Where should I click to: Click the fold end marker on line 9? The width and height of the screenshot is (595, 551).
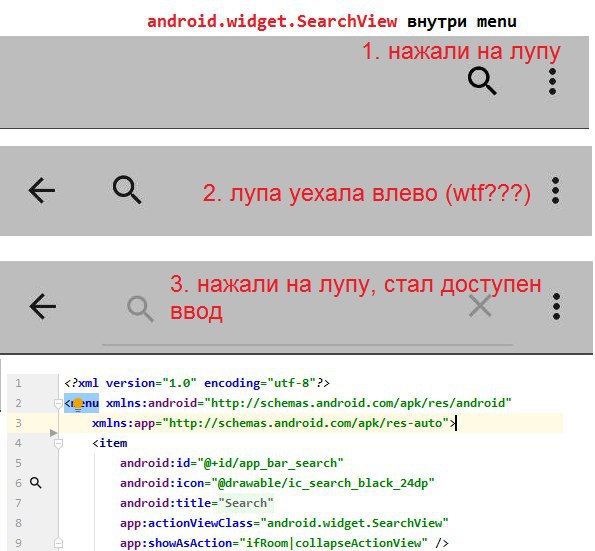[58, 543]
